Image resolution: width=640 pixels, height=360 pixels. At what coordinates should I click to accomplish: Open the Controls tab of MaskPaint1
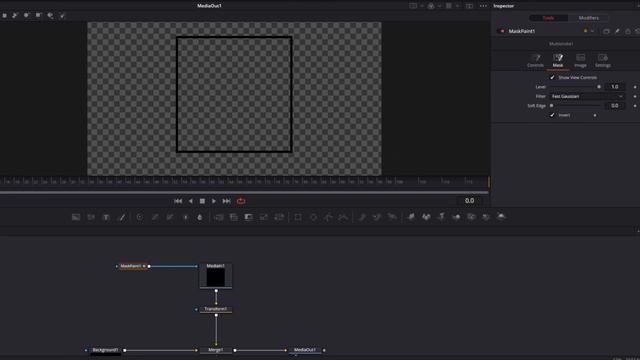[535, 60]
